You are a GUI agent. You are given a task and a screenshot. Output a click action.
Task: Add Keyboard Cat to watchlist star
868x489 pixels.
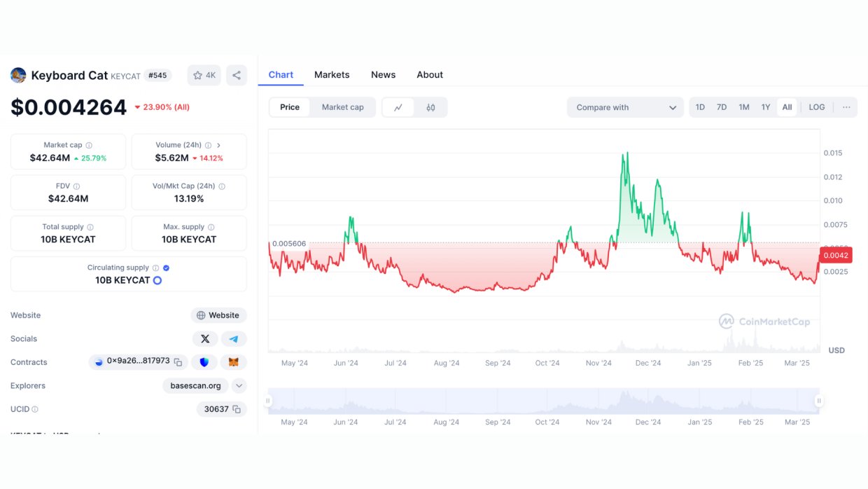tap(204, 75)
